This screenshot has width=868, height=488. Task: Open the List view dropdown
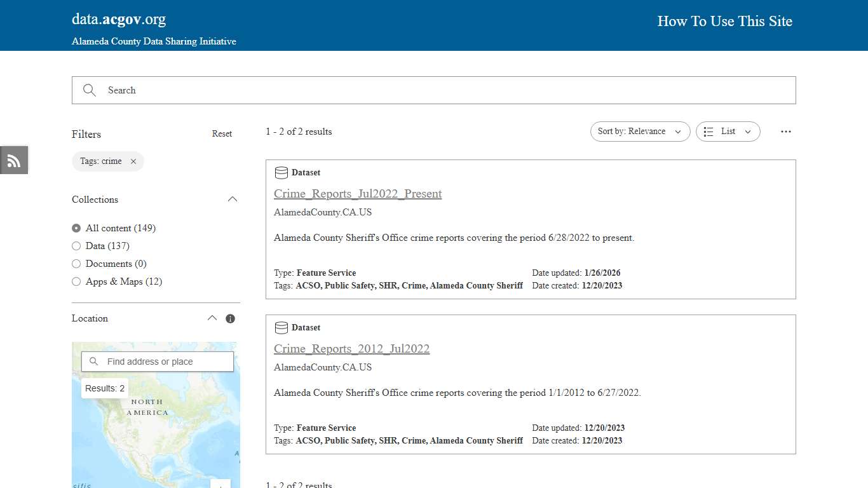click(x=728, y=132)
